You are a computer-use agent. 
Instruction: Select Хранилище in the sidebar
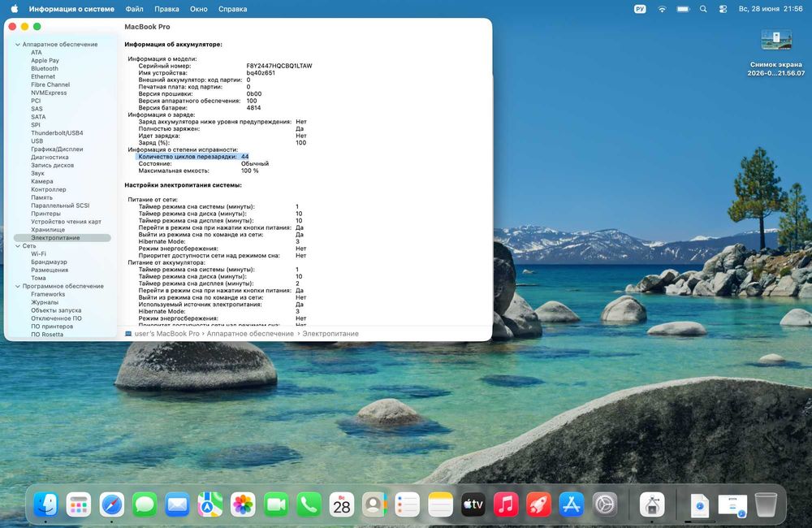(48, 230)
